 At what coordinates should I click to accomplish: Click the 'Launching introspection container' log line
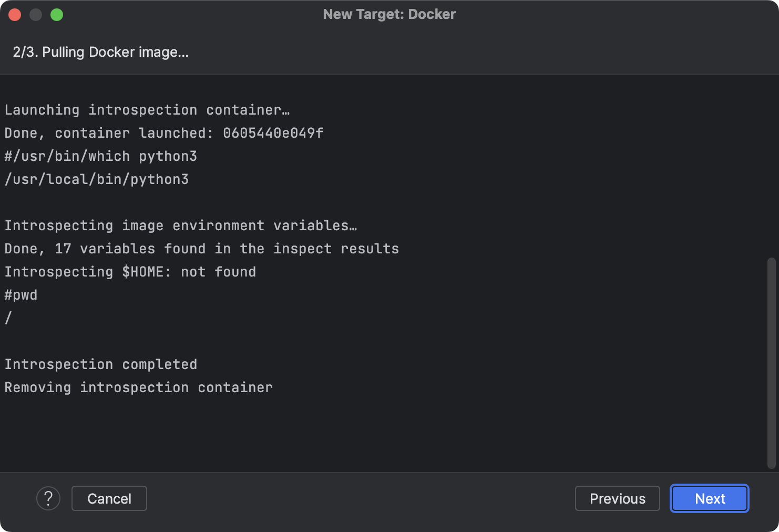pyautogui.click(x=147, y=109)
